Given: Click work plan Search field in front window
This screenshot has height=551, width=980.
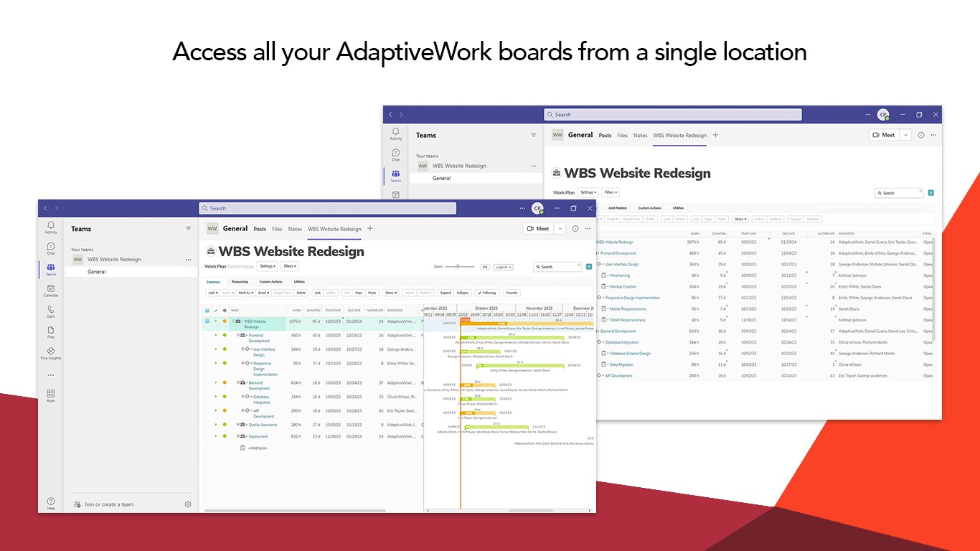Looking at the screenshot, I should pyautogui.click(x=557, y=267).
